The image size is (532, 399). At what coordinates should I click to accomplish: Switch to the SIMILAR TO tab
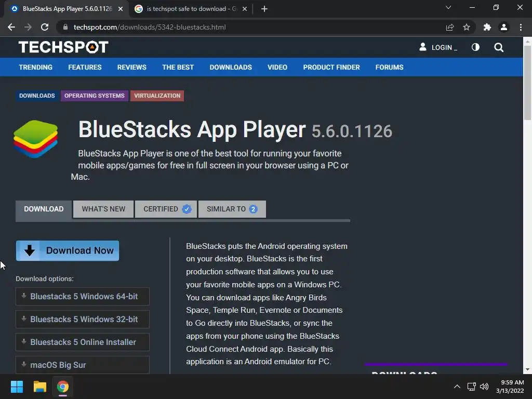tap(232, 209)
